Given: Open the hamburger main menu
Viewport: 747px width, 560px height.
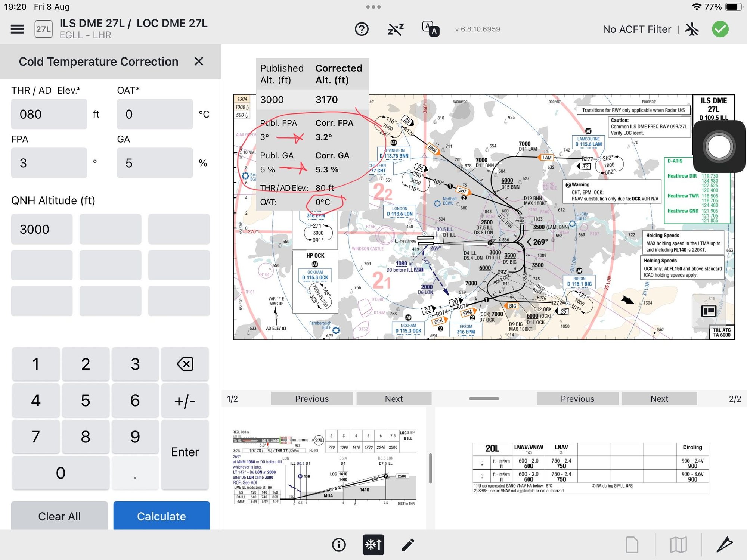Looking at the screenshot, I should (x=17, y=29).
